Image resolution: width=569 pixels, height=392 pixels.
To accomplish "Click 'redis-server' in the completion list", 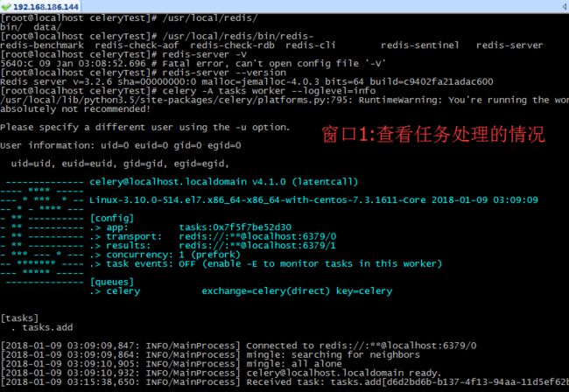I will coord(509,45).
